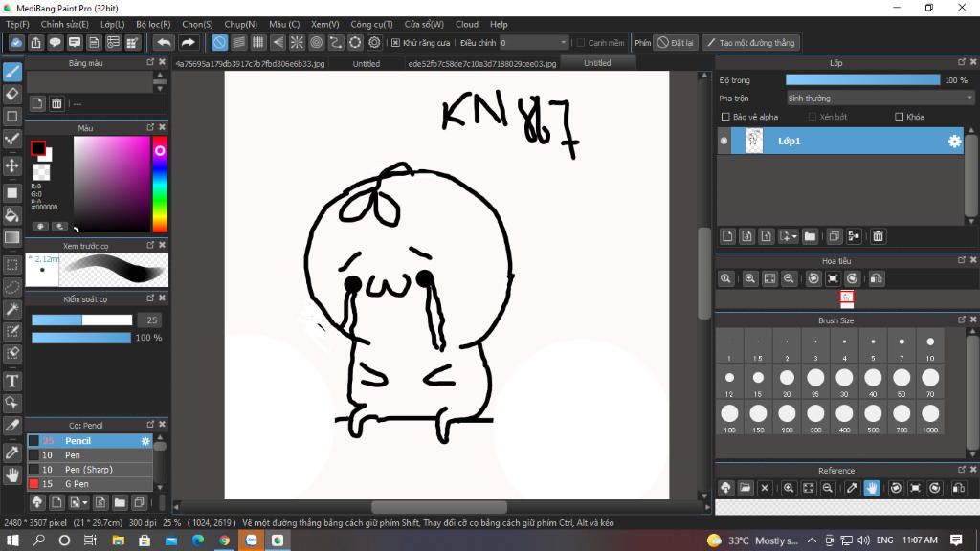The image size is (980, 551).
Task: Add new layer folder
Action: point(810,236)
